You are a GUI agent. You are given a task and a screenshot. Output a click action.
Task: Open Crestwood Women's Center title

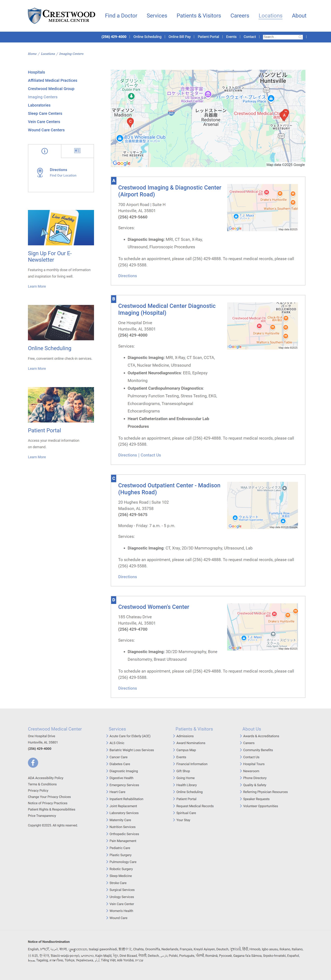tap(154, 607)
